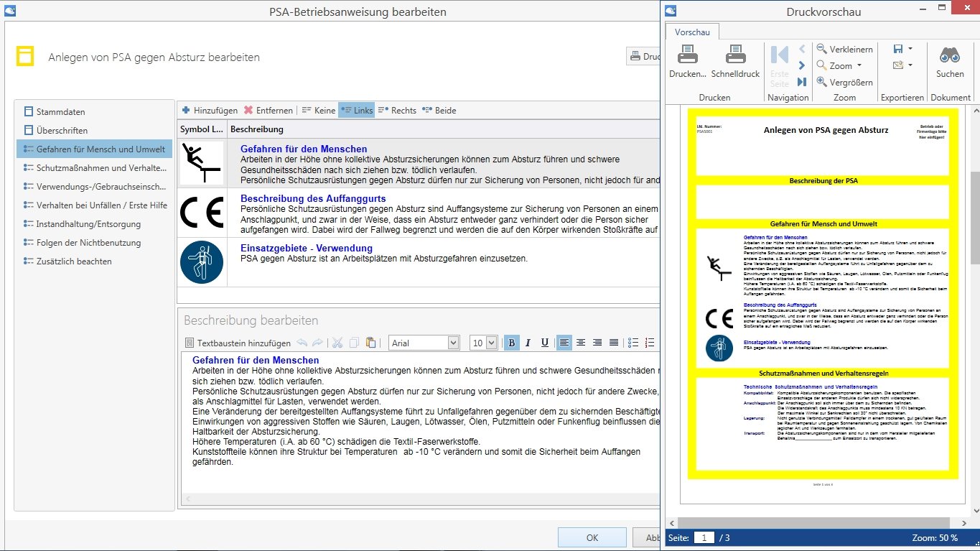Open the Arial font dropdown
Screen dimensions: 980x551
453,343
